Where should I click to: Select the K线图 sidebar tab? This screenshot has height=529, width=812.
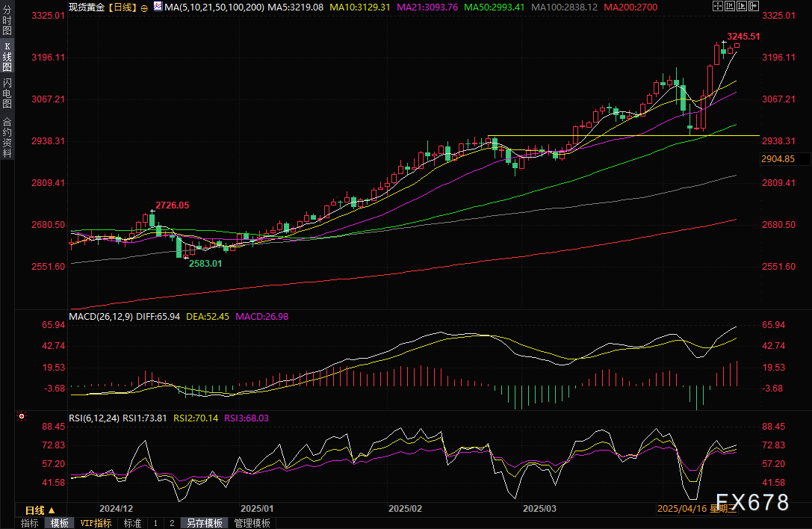[x=7, y=56]
